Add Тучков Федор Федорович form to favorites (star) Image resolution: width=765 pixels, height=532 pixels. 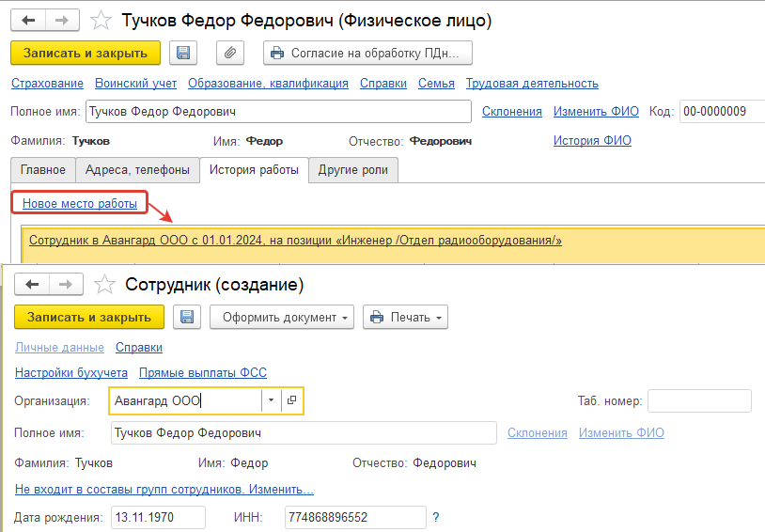click(101, 21)
